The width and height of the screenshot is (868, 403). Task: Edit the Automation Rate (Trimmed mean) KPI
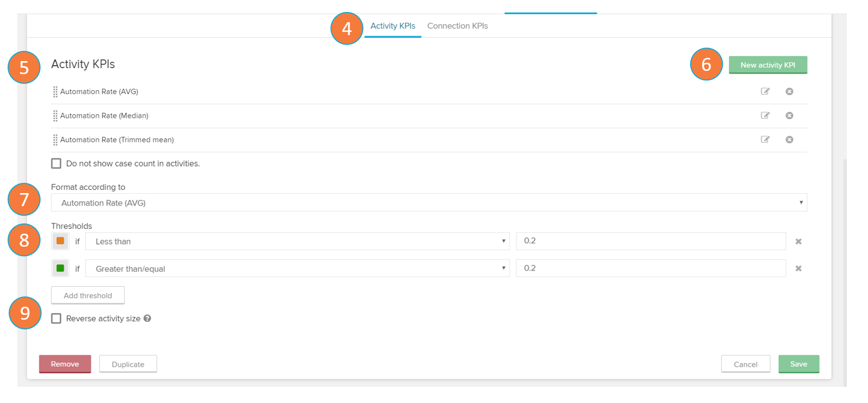[x=765, y=140]
